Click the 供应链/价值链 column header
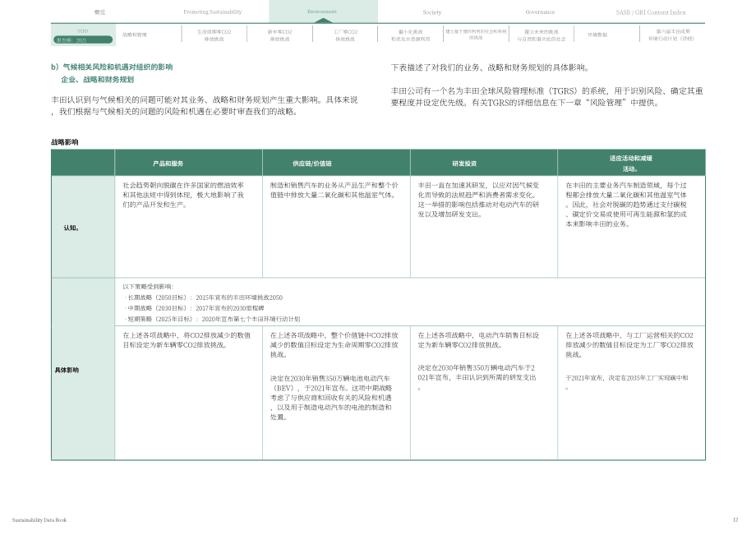The width and height of the screenshot is (756, 535). [312, 164]
